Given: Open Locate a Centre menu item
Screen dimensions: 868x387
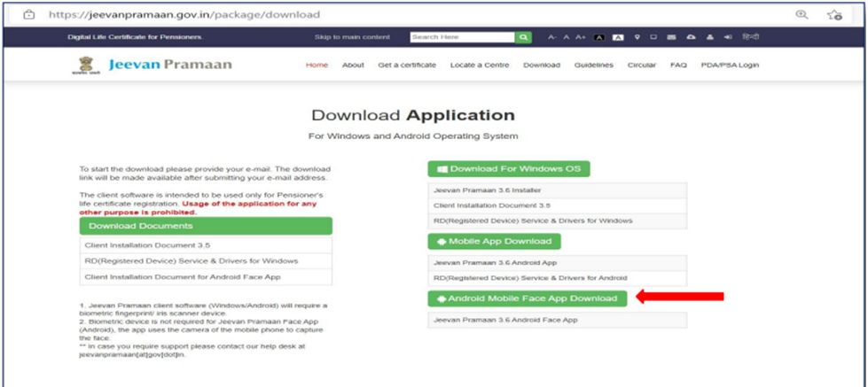Looking at the screenshot, I should pos(480,65).
